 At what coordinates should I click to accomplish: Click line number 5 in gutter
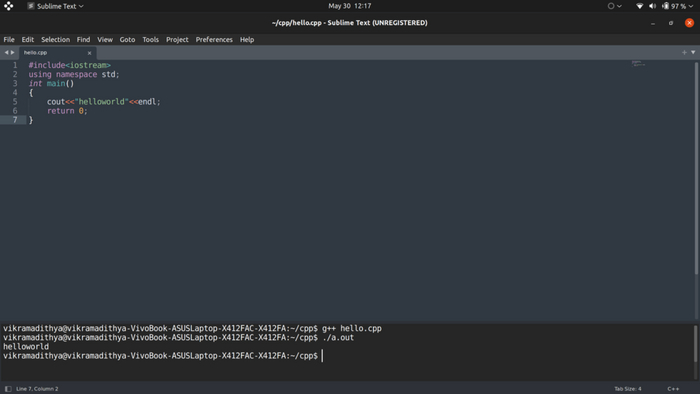tap(15, 102)
